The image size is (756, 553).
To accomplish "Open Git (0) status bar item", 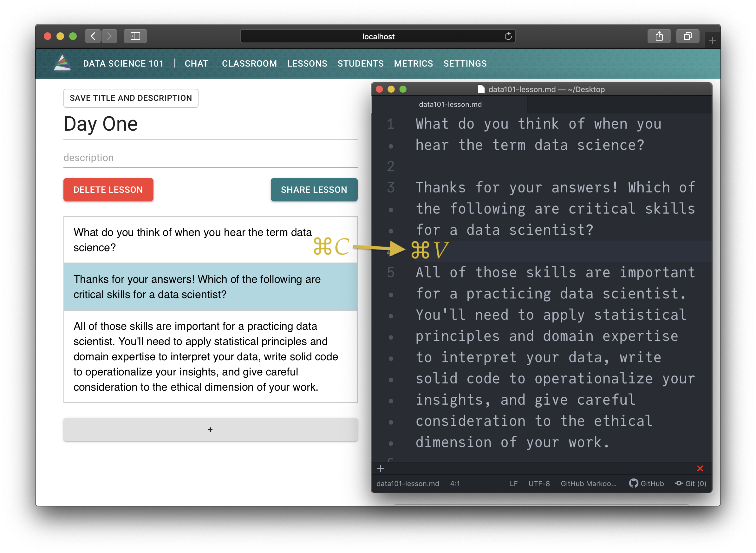I will point(690,483).
